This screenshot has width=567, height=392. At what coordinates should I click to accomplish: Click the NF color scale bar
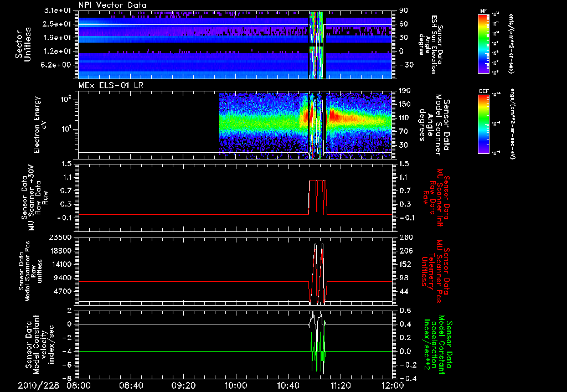483,43
